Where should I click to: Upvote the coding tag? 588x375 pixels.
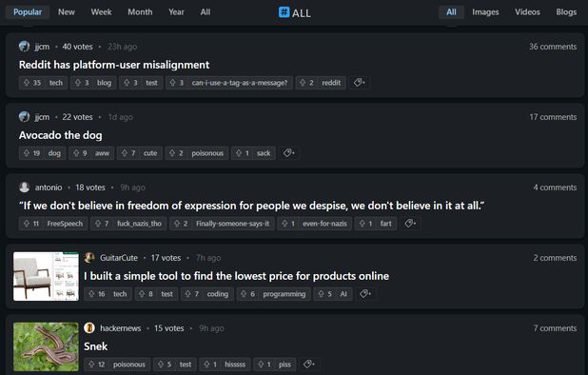click(188, 294)
